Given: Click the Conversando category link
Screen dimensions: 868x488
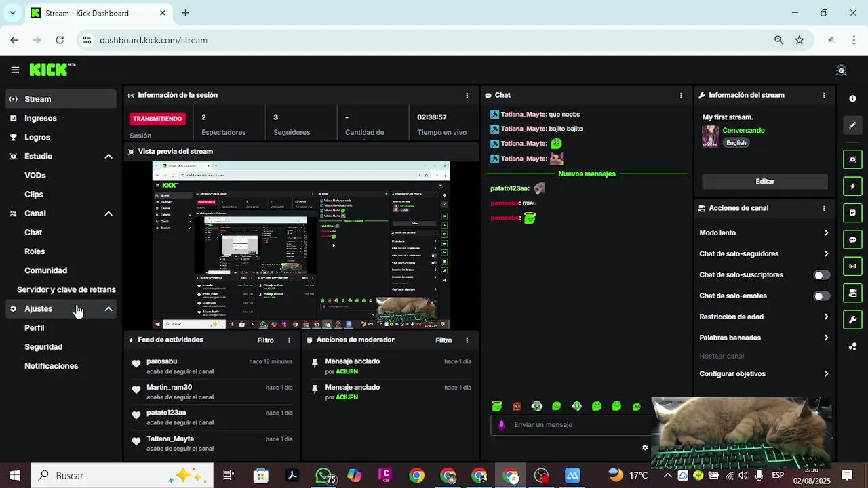Looking at the screenshot, I should (743, 131).
